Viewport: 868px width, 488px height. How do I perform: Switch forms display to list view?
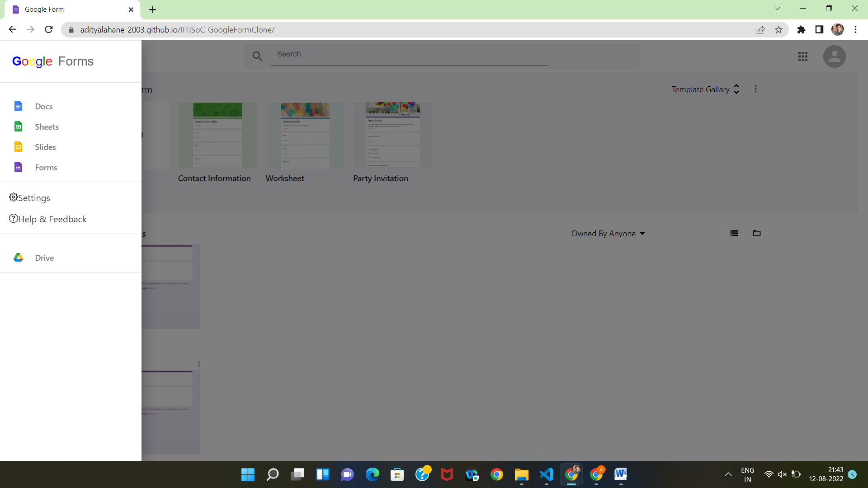click(734, 233)
